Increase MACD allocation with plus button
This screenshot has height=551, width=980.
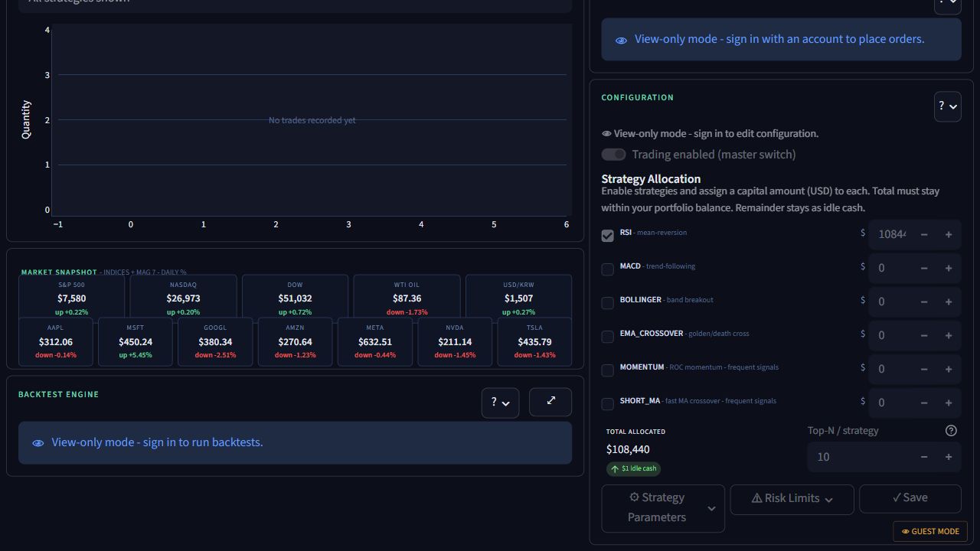click(949, 268)
